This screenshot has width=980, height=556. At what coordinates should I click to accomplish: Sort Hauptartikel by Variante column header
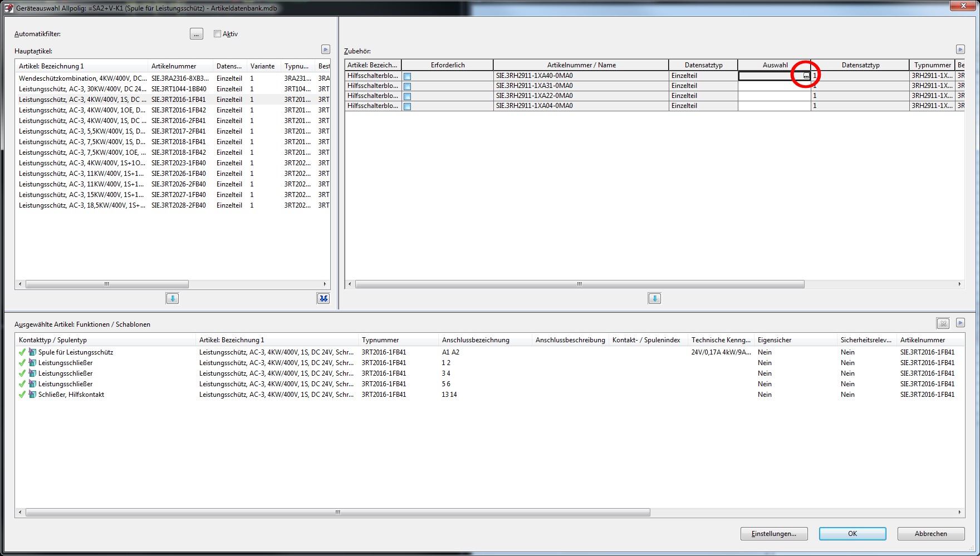[x=263, y=66]
